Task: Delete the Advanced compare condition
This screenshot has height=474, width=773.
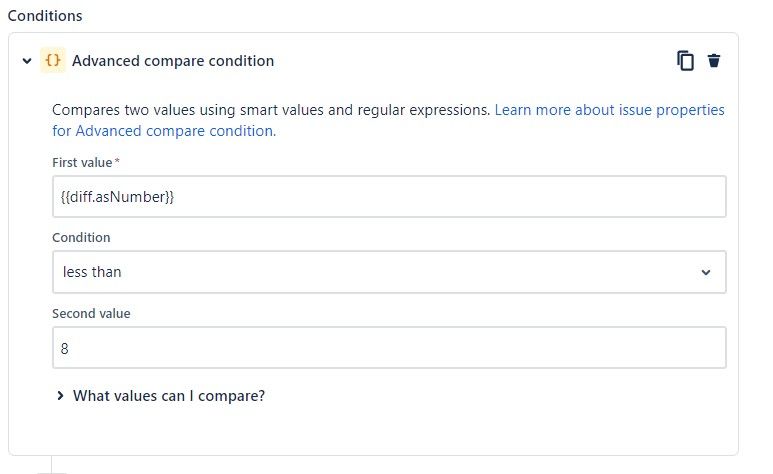Action: tap(714, 61)
